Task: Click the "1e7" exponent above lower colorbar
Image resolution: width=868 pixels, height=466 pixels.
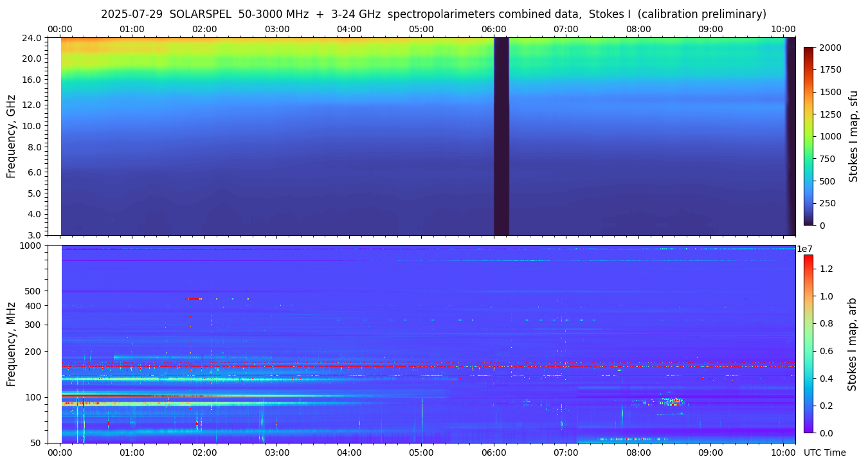Action: click(x=806, y=249)
